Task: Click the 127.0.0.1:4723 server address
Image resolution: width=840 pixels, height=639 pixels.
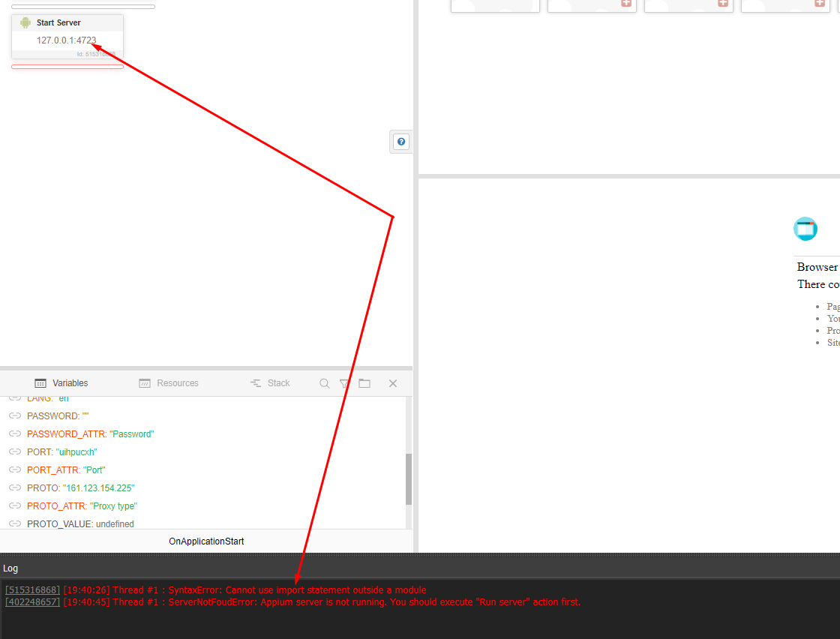Action: (67, 40)
